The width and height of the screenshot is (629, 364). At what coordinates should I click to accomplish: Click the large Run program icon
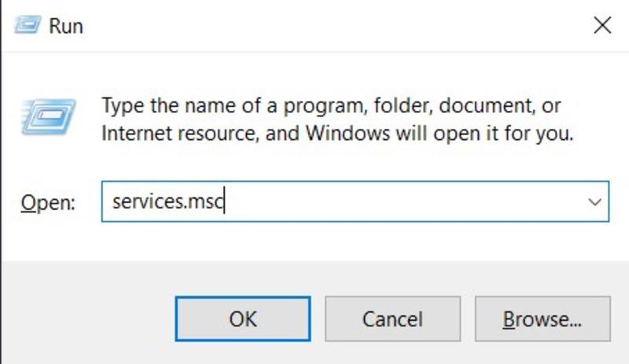(x=48, y=116)
